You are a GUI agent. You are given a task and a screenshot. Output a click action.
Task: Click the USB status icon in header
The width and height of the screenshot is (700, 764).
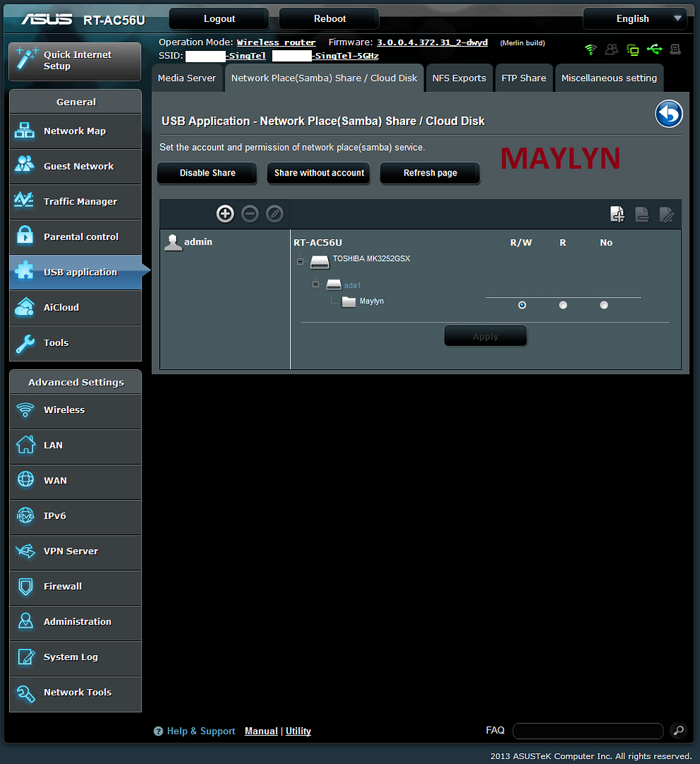(654, 50)
